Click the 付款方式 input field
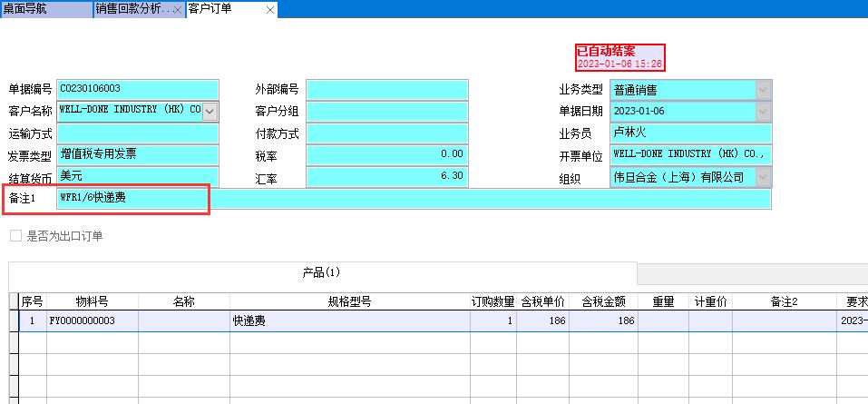The height and width of the screenshot is (404, 868). (386, 133)
